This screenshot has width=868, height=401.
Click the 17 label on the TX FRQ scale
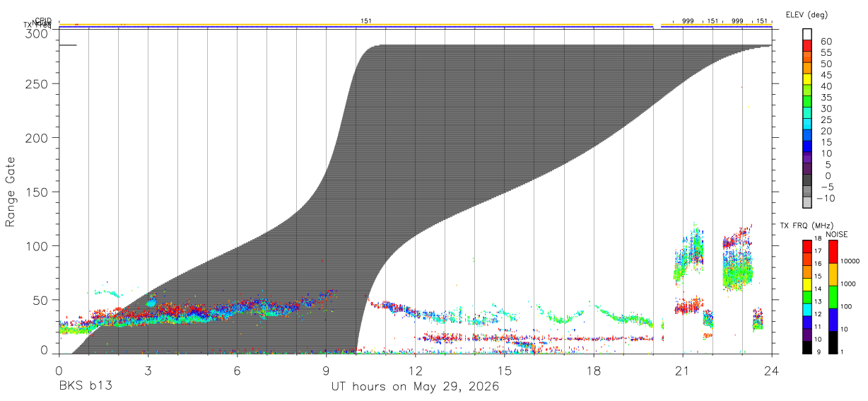818,251
